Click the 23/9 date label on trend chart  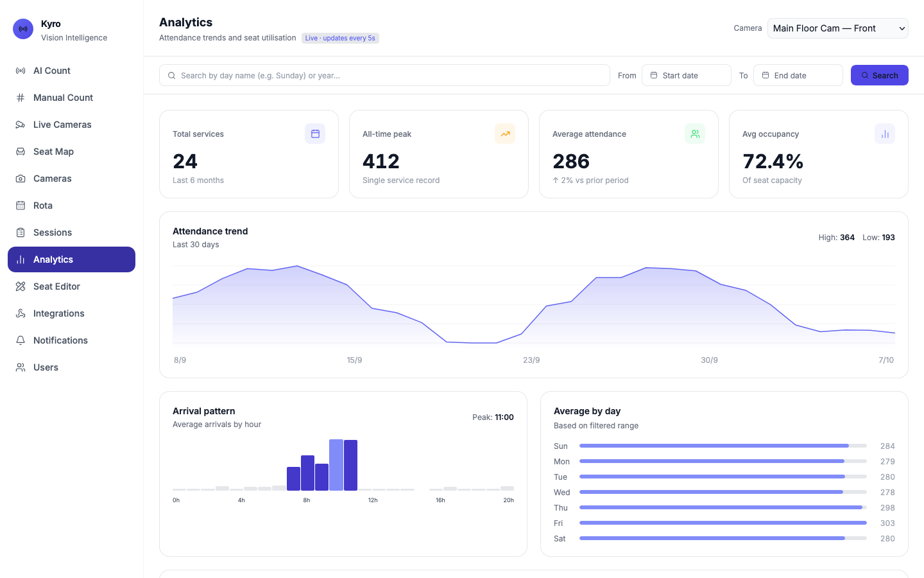pyautogui.click(x=531, y=360)
